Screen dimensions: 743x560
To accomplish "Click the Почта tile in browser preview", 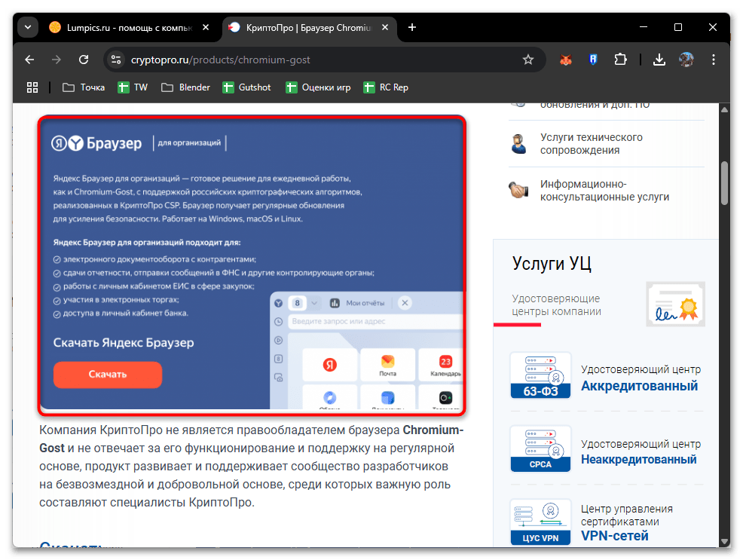I will click(x=387, y=364).
